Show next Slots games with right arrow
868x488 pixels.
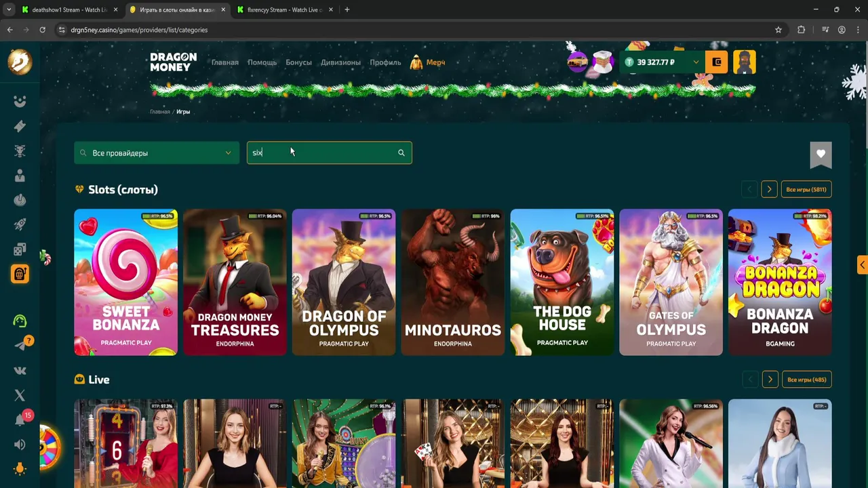tap(769, 190)
